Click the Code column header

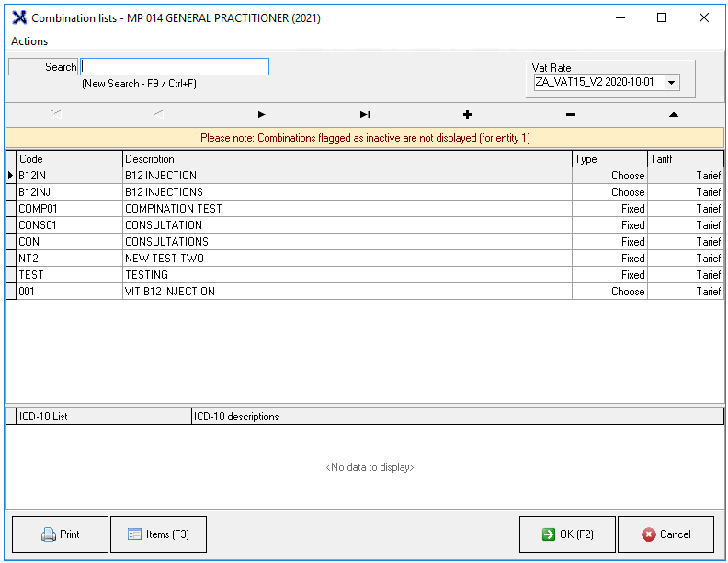(69, 159)
